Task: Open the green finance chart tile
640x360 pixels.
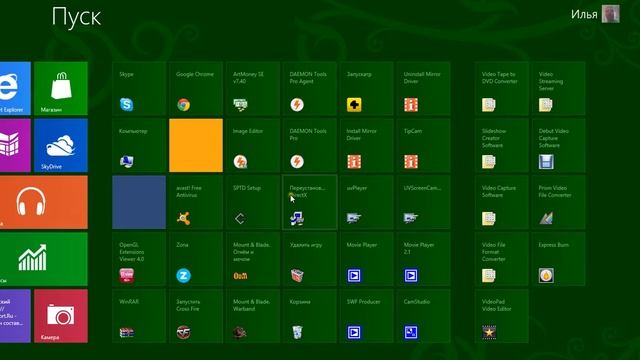Action: 44,259
